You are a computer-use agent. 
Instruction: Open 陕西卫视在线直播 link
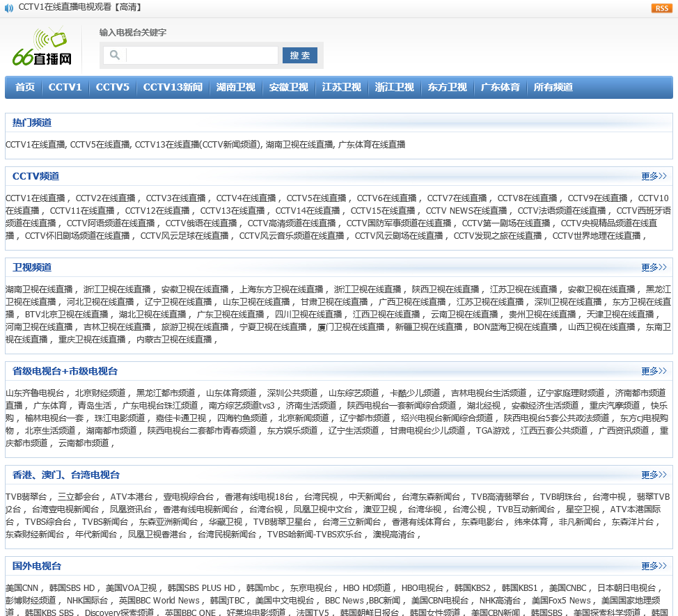(446, 289)
